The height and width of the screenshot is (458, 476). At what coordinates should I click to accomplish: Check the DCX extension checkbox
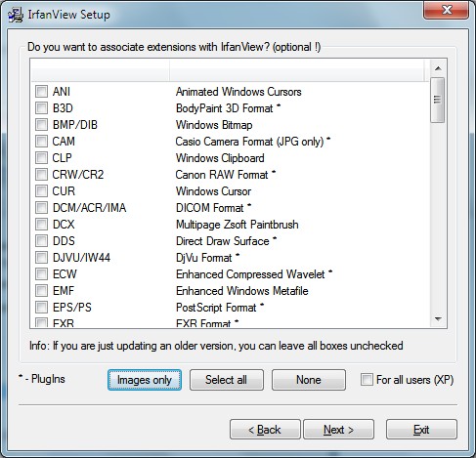pyautogui.click(x=41, y=225)
